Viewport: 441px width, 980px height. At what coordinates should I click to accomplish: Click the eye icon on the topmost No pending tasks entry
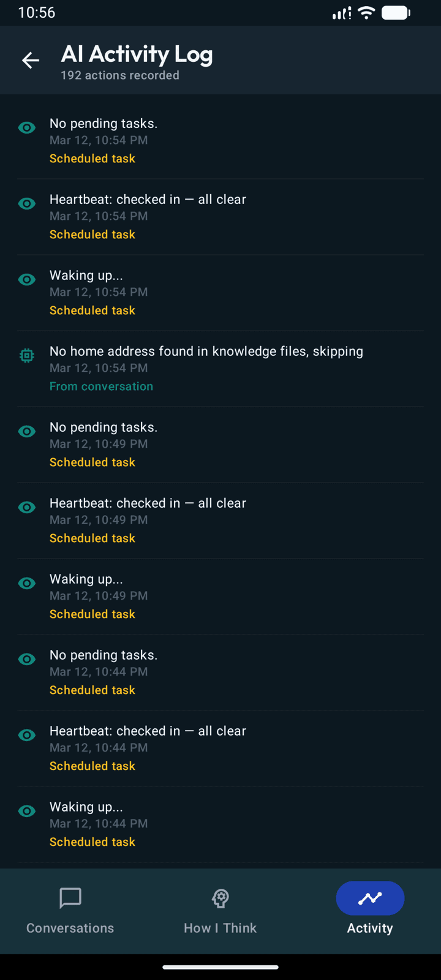pyautogui.click(x=26, y=127)
